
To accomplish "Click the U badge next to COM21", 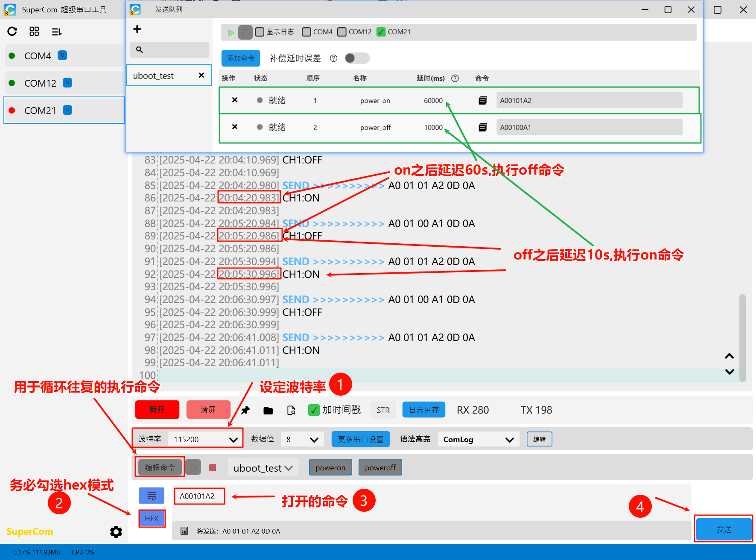I will pyautogui.click(x=67, y=110).
